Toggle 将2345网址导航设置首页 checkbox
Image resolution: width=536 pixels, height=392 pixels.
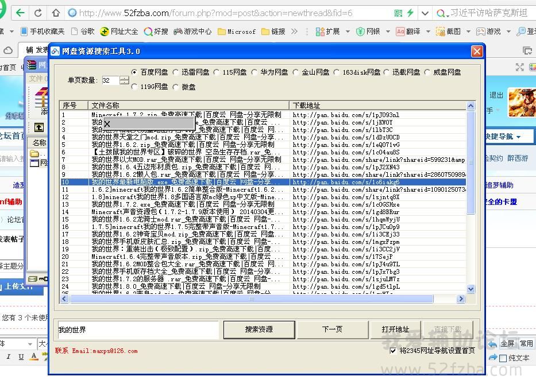(x=393, y=351)
